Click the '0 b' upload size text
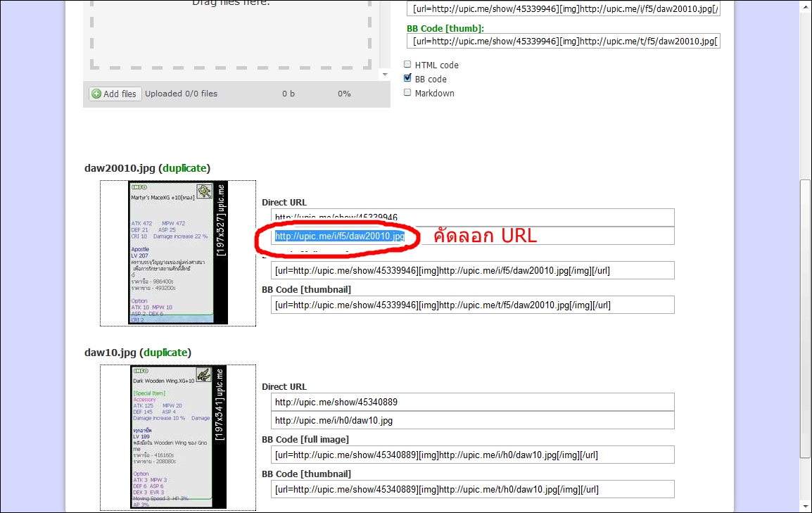This screenshot has height=513, width=812. coord(288,94)
